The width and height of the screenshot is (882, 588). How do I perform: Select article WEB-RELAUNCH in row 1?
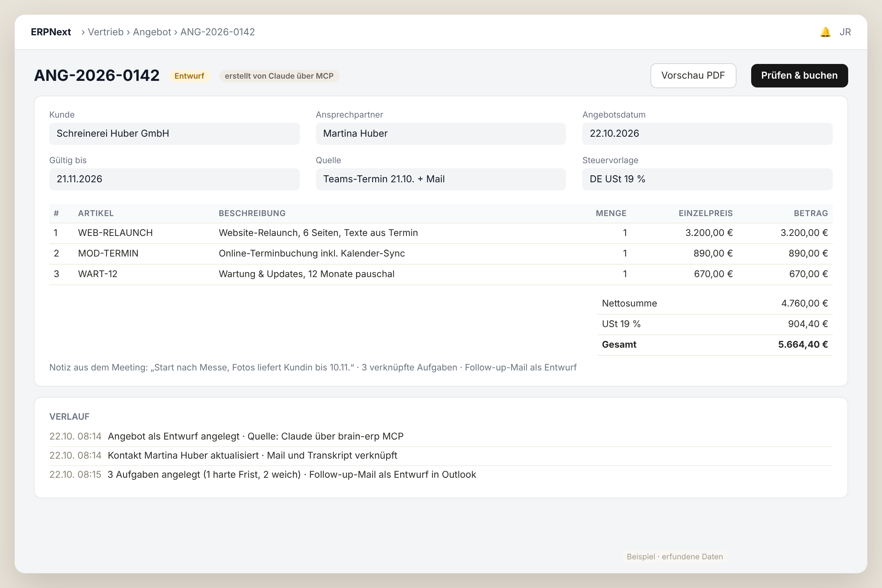[x=115, y=233]
